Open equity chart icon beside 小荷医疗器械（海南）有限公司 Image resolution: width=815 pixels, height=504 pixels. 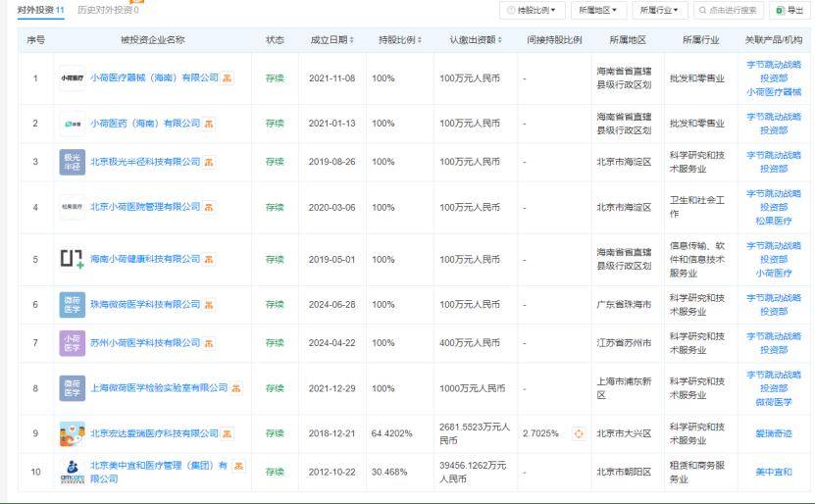click(x=228, y=77)
